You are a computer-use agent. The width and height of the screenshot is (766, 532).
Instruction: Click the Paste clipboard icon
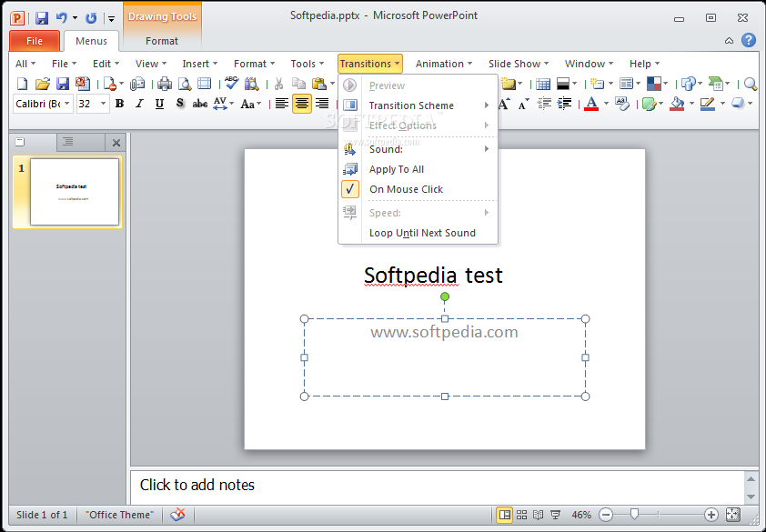tap(318, 84)
